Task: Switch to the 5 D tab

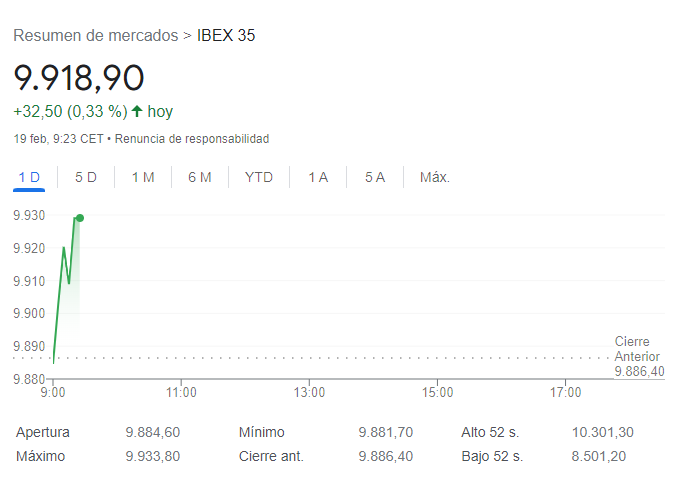Action: [x=86, y=177]
